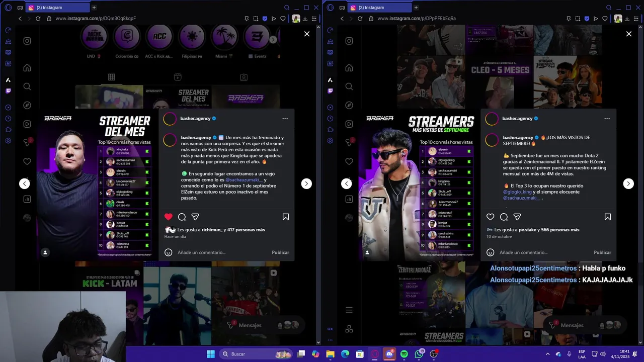Go to previous post in right window
Image resolution: width=644 pixels, height=362 pixels.
347,184
